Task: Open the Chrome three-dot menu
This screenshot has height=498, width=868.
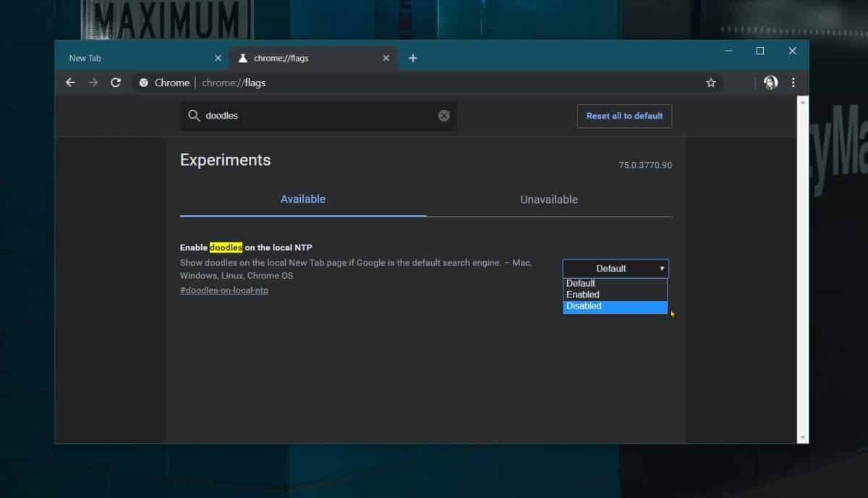Action: [793, 83]
